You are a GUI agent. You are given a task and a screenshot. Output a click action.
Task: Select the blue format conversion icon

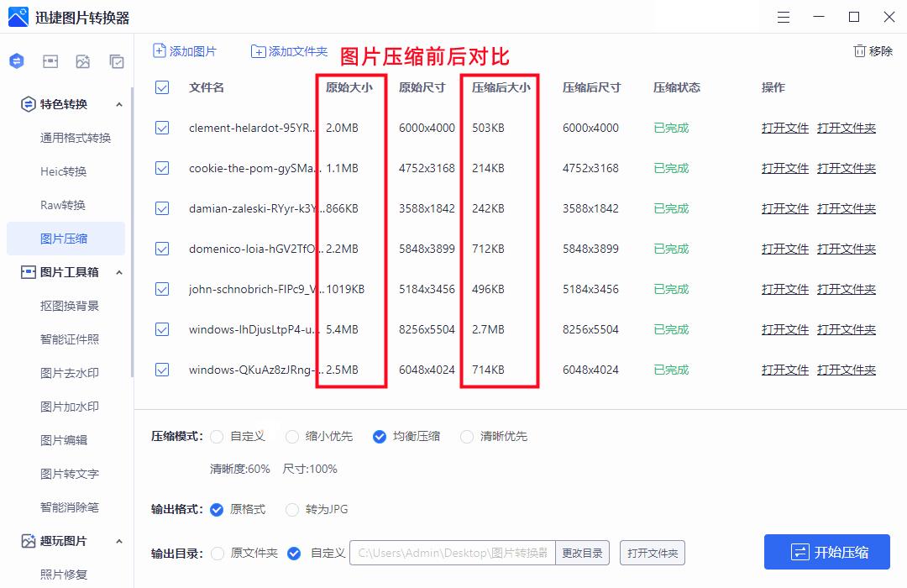[17, 60]
